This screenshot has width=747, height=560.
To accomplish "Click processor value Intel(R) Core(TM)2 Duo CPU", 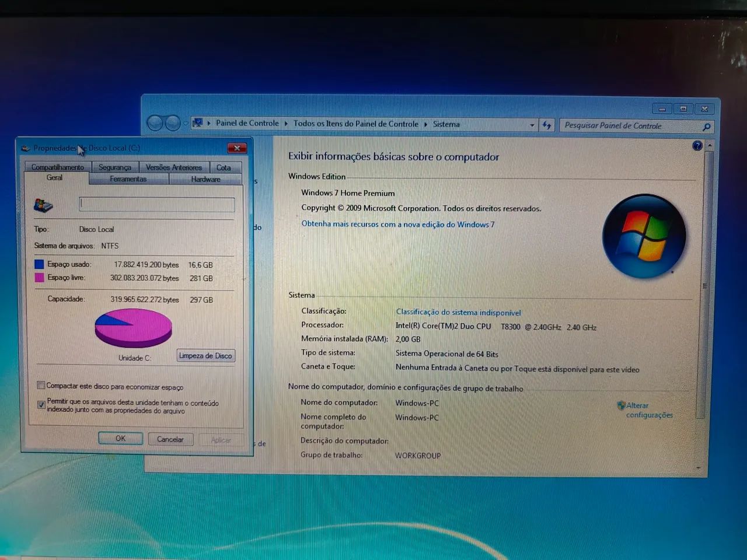I will [x=444, y=327].
